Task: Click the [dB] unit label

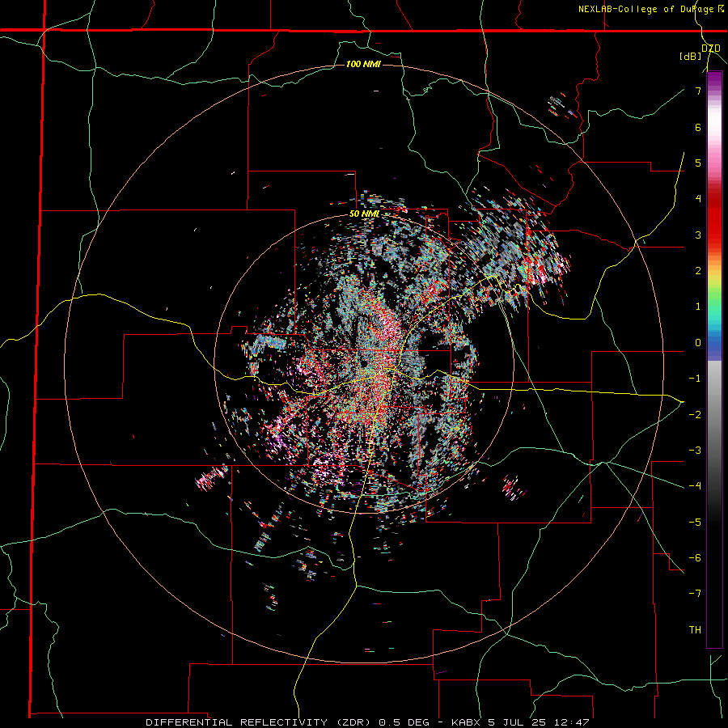Action: point(691,57)
